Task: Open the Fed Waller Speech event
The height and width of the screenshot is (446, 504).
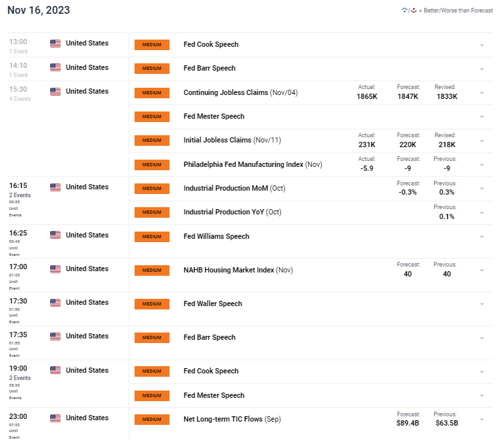Action: coord(212,304)
